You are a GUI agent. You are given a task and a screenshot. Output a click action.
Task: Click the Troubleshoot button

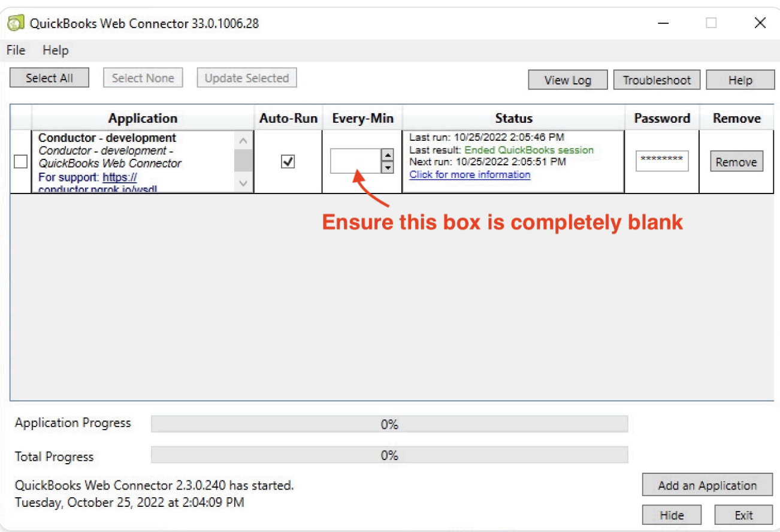657,80
